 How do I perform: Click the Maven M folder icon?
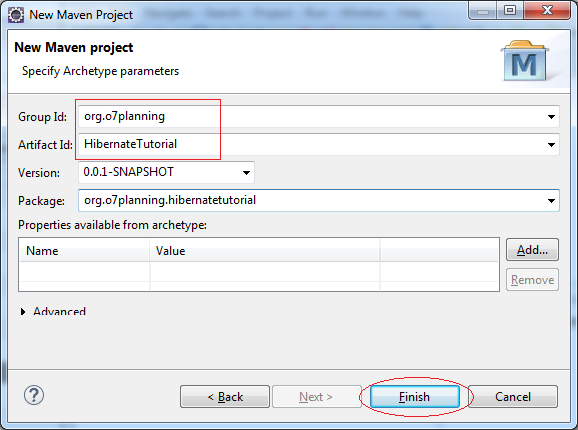(524, 61)
